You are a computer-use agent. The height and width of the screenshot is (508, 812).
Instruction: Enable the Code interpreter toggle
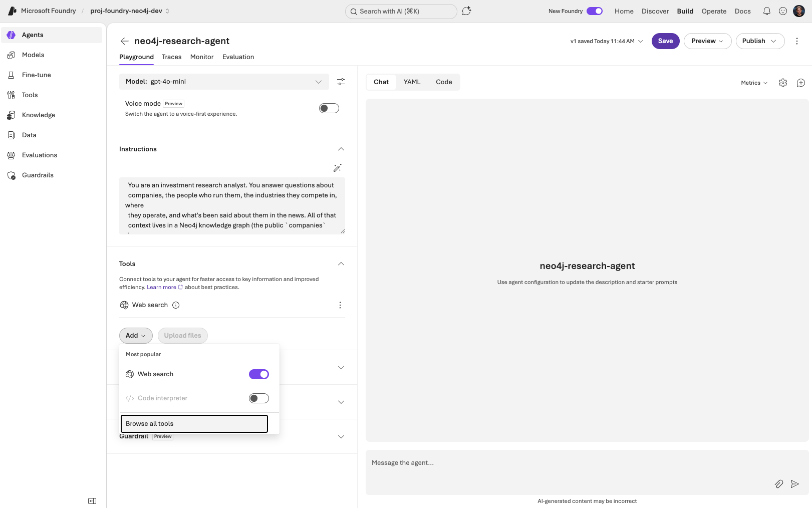(x=259, y=398)
